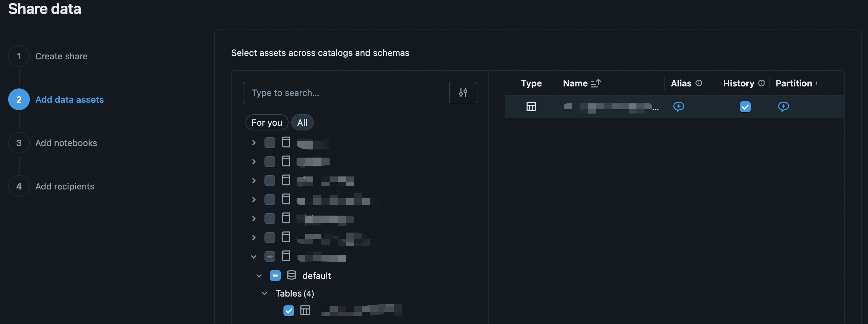This screenshot has height=324, width=868.
Task: Expand the third catalog in the tree
Action: pyautogui.click(x=254, y=181)
